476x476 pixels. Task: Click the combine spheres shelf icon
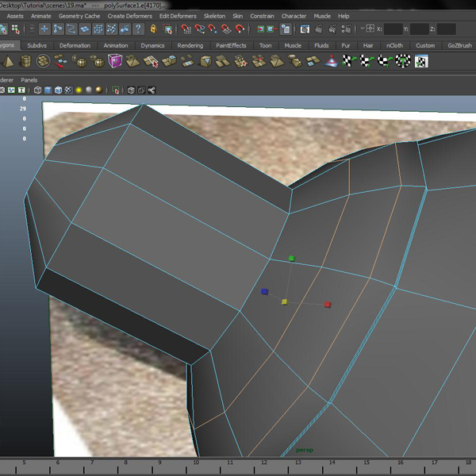coord(80,61)
